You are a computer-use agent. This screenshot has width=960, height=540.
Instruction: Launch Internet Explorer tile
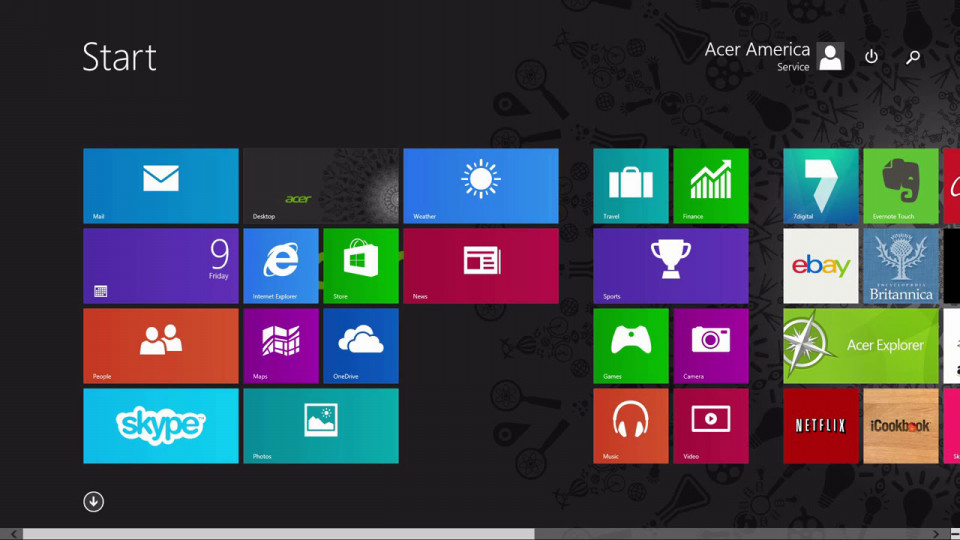click(281, 266)
